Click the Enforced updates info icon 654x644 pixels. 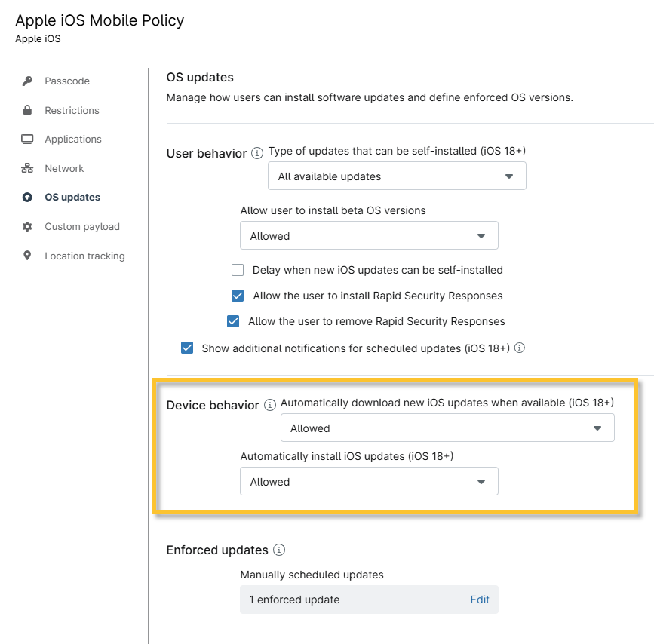(x=279, y=550)
